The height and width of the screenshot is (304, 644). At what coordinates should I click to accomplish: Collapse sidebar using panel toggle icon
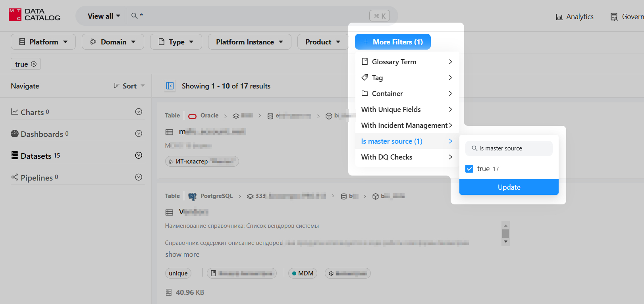click(170, 86)
